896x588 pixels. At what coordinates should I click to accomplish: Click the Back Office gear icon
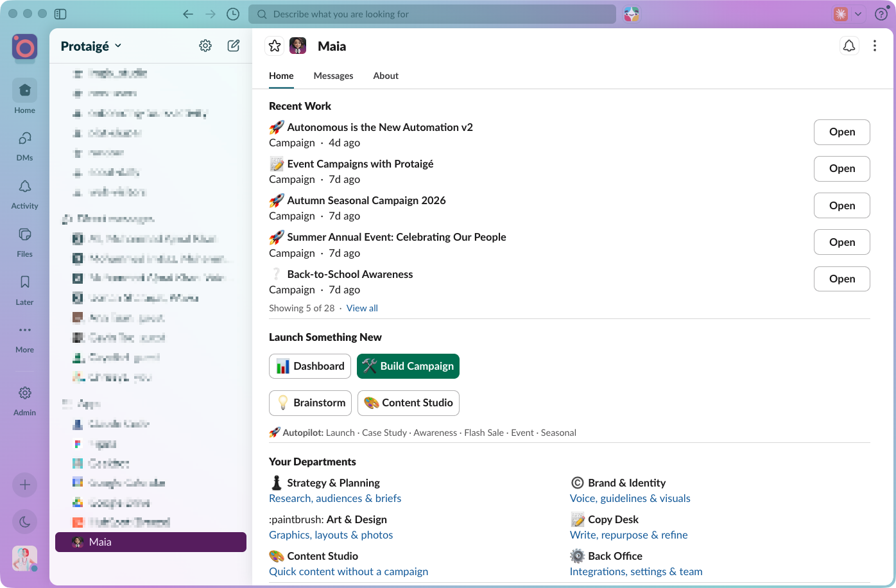pos(578,556)
